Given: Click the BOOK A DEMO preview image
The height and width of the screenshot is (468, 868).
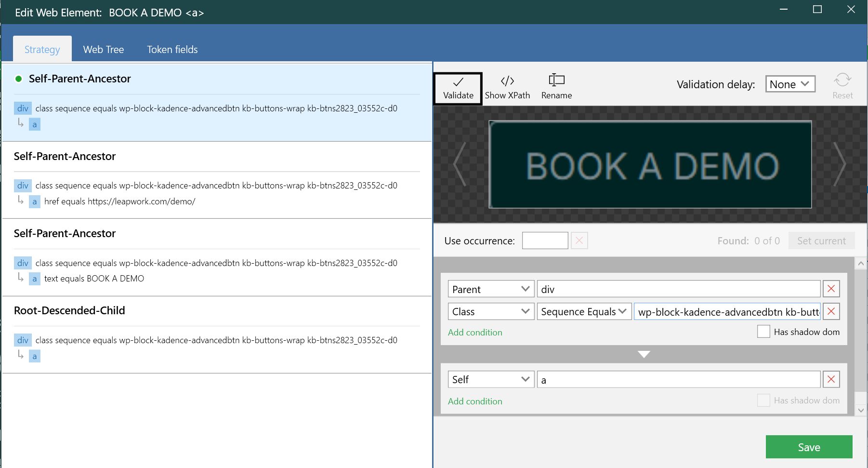Looking at the screenshot, I should click(650, 164).
